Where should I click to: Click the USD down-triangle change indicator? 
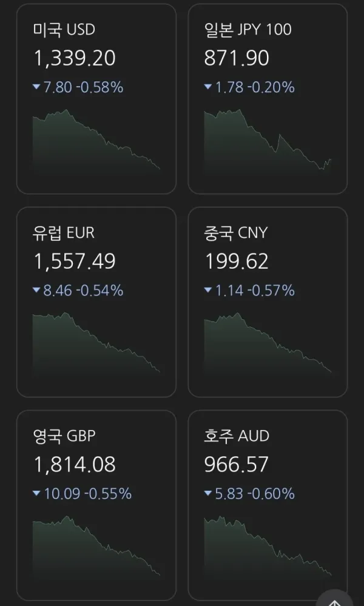(x=37, y=87)
